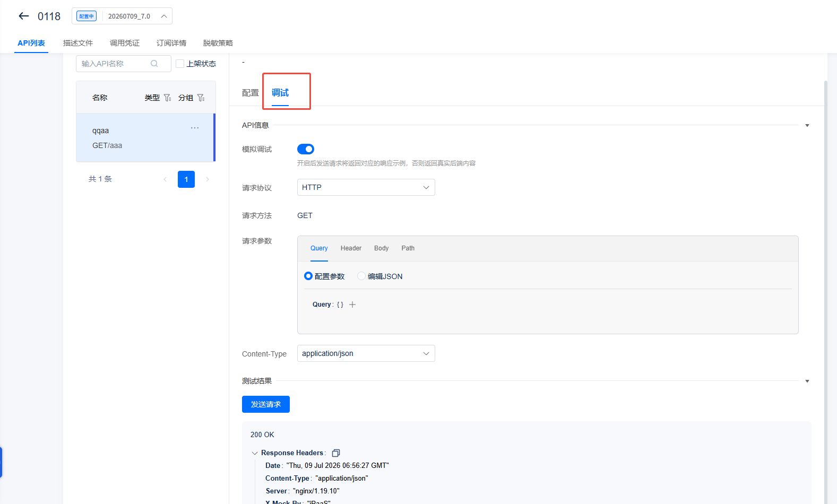Screen dimensions: 837x504
Task: Open the more options menu for qqaa
Action: tap(195, 128)
